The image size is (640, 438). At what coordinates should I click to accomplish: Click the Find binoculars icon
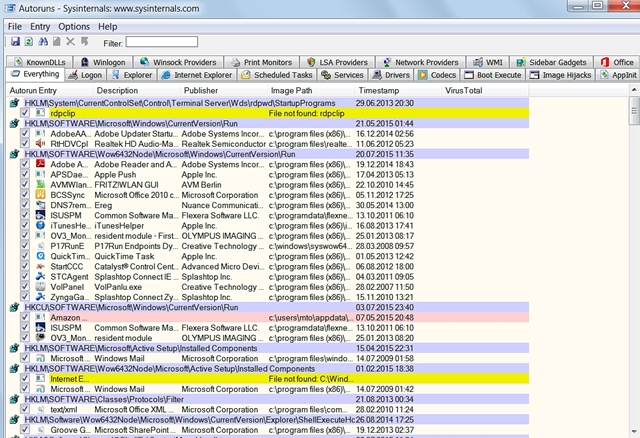(x=43, y=42)
